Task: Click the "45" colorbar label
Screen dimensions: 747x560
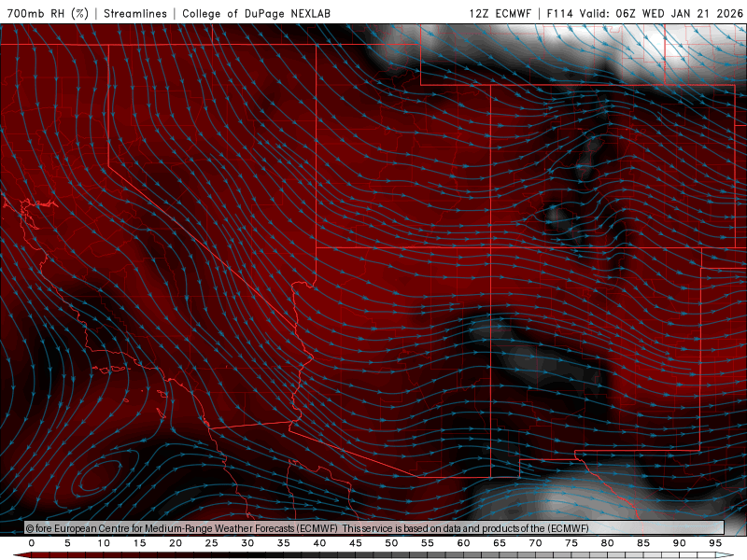Action: point(356,543)
